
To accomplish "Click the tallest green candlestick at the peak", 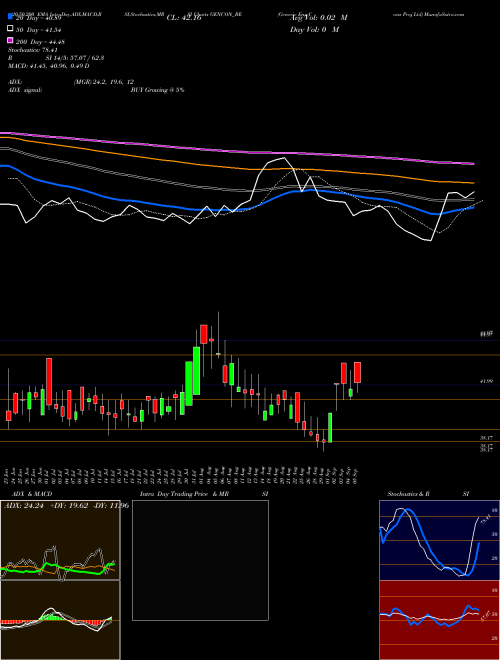I will (196, 370).
